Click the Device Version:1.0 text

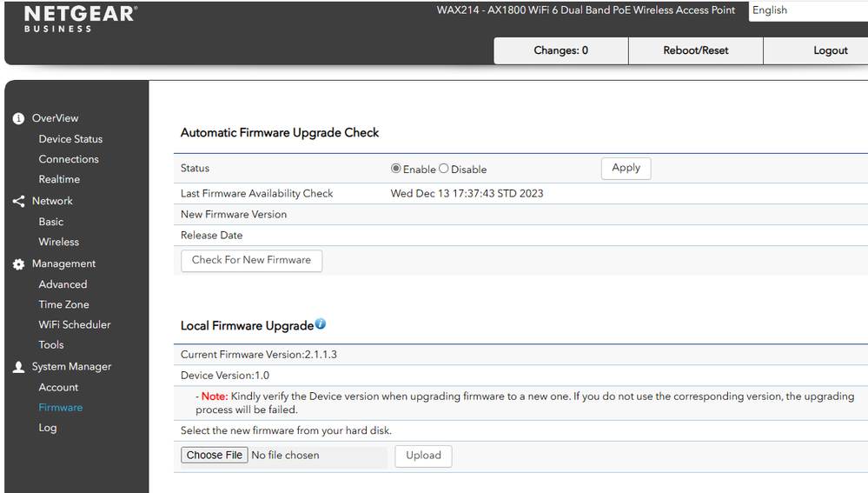pyautogui.click(x=225, y=376)
